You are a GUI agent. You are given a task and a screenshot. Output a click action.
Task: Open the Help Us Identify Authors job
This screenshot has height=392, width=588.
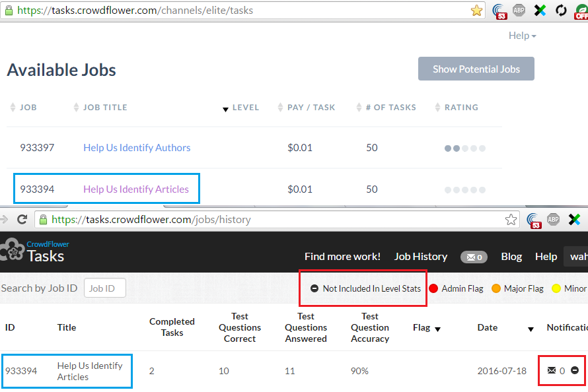click(137, 148)
